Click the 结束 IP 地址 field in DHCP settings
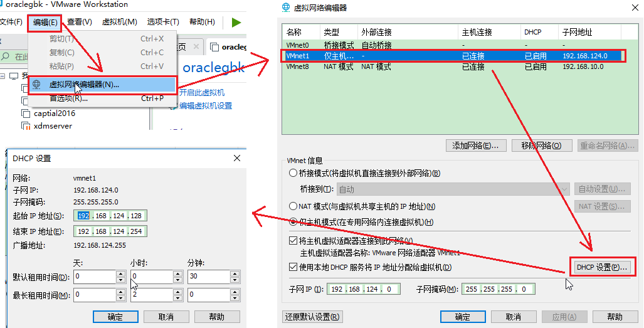644x328 pixels. 110,231
